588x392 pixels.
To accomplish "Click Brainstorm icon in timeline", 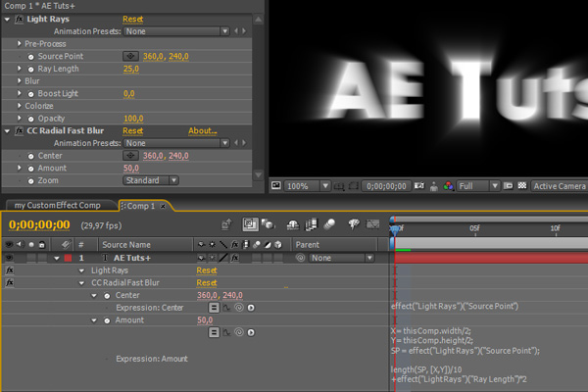I will click(x=354, y=224).
